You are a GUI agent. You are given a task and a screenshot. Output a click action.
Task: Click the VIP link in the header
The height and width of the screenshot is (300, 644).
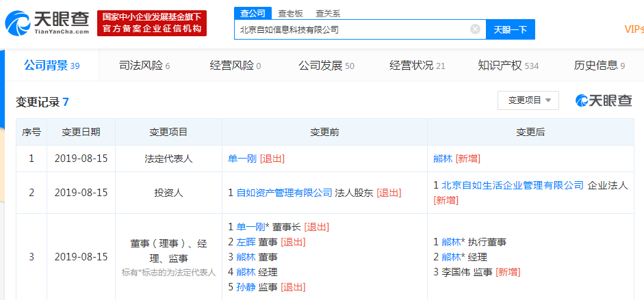634,29
